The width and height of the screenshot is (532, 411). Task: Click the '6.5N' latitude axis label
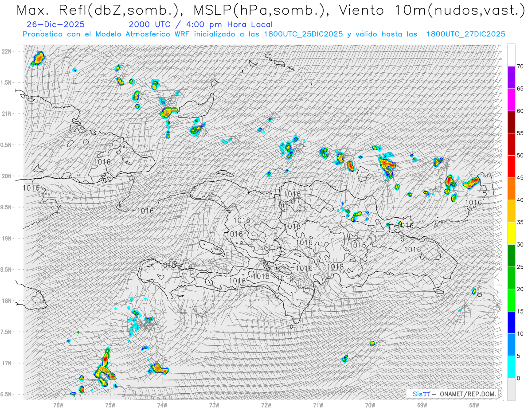click(6, 394)
